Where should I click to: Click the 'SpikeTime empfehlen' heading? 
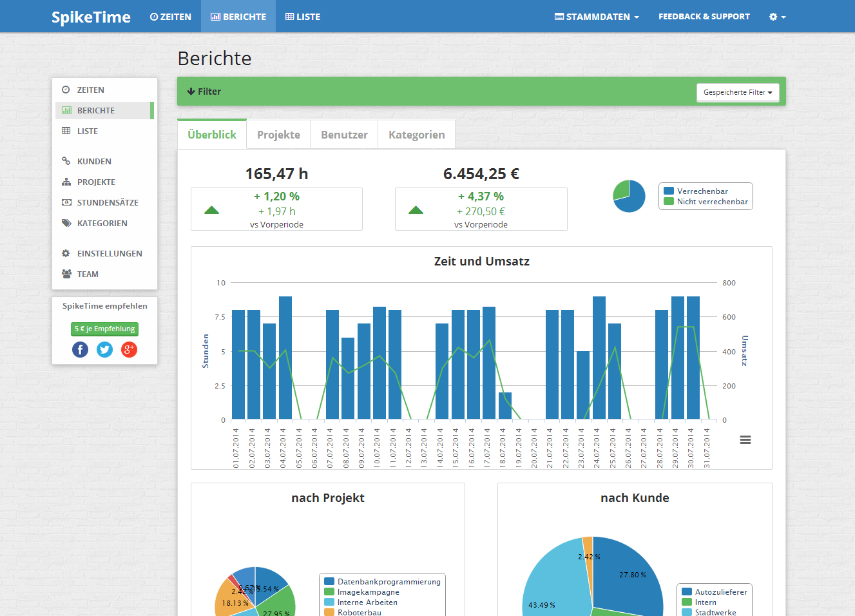[x=105, y=306]
